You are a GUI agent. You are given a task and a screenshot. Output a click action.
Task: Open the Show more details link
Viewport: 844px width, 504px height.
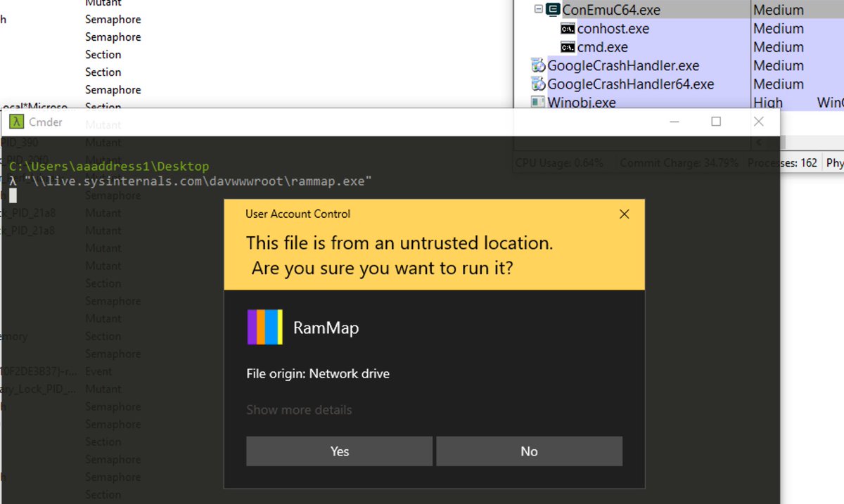(299, 410)
